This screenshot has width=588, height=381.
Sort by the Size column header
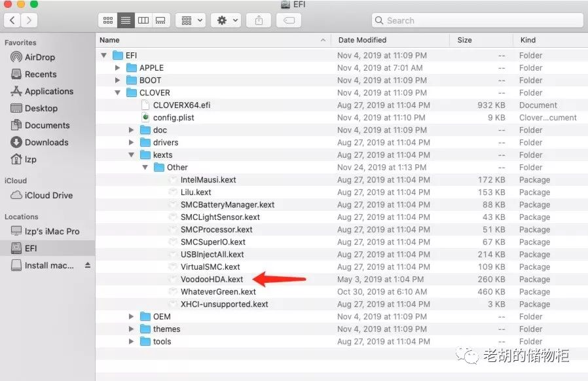481,40
